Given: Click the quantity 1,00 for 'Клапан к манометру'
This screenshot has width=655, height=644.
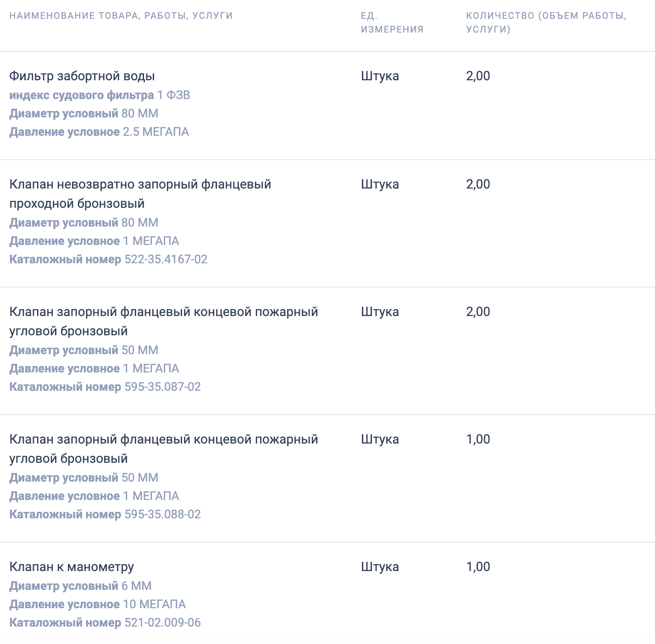Looking at the screenshot, I should (x=478, y=567).
